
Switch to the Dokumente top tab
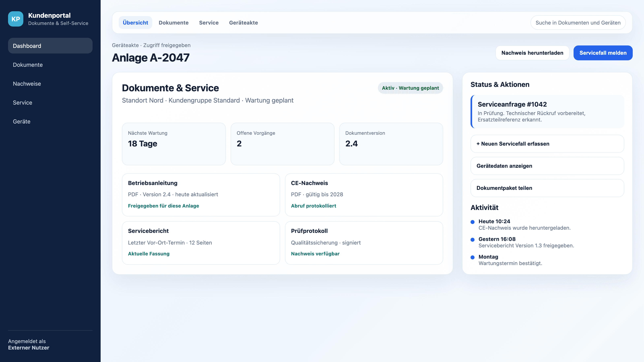[x=173, y=23]
